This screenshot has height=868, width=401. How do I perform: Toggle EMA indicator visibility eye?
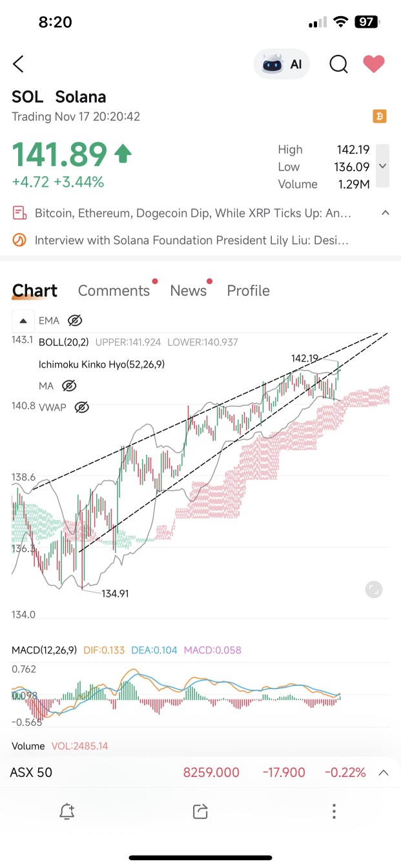pos(75,320)
